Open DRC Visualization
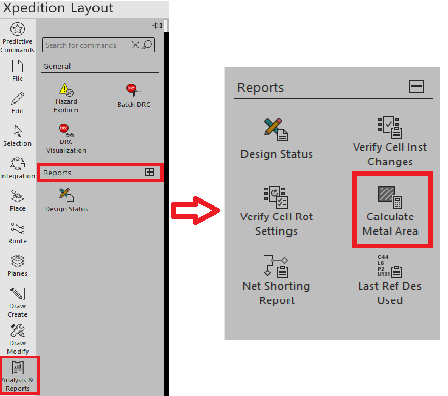This screenshot has height=396, width=448. point(66,139)
